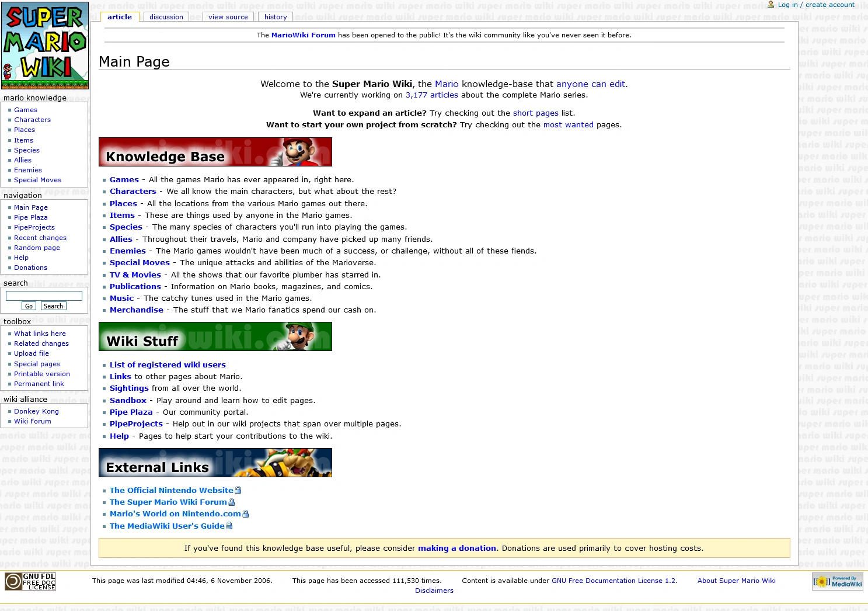Open Printable version
This screenshot has width=868, height=611.
pos(42,374)
